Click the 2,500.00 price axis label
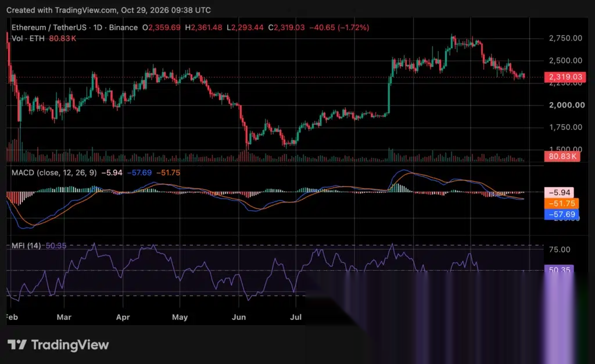Screen dimensions: 595x364 565,60
